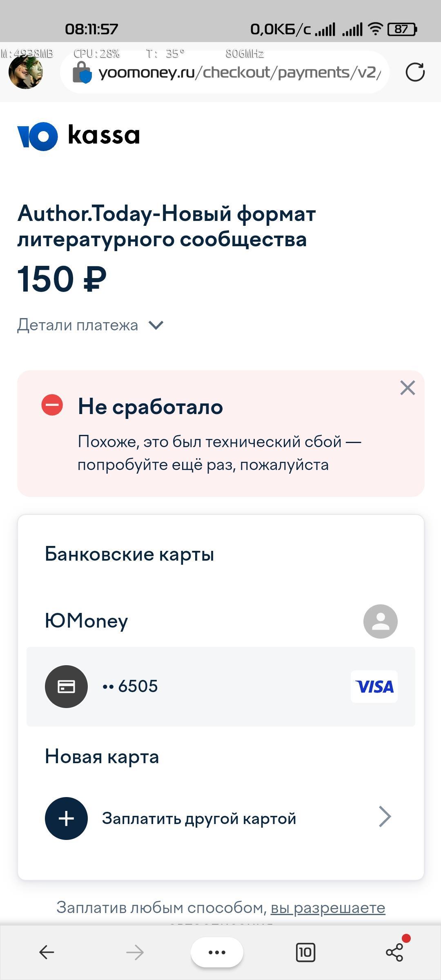Image resolution: width=441 pixels, height=980 pixels.
Task: Open new card form via right chevron
Action: coord(385,817)
